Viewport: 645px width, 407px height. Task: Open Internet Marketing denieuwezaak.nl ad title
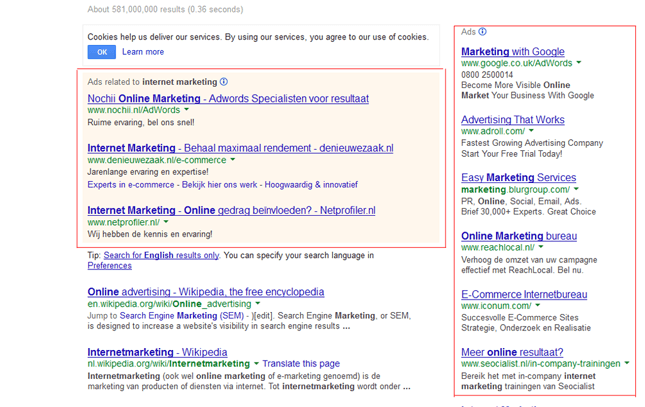(240, 148)
